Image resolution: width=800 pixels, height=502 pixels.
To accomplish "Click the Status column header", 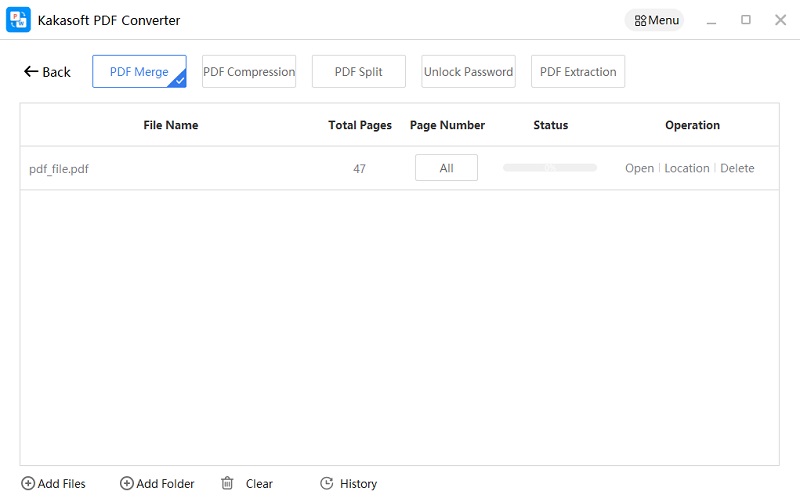I will pyautogui.click(x=551, y=125).
